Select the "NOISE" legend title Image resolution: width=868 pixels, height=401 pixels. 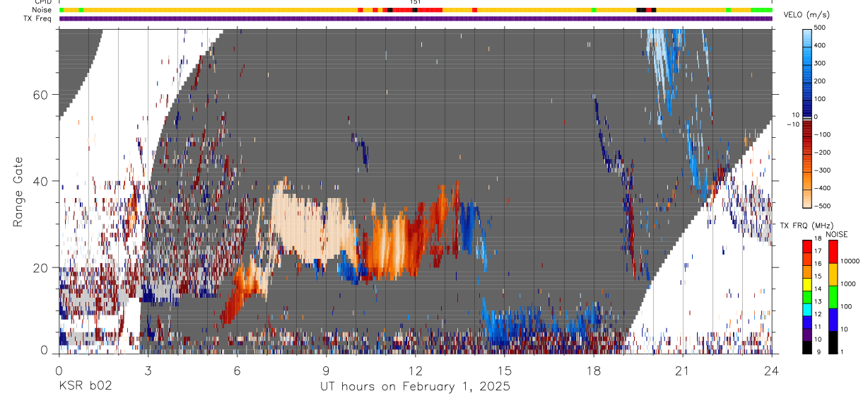[837, 235]
